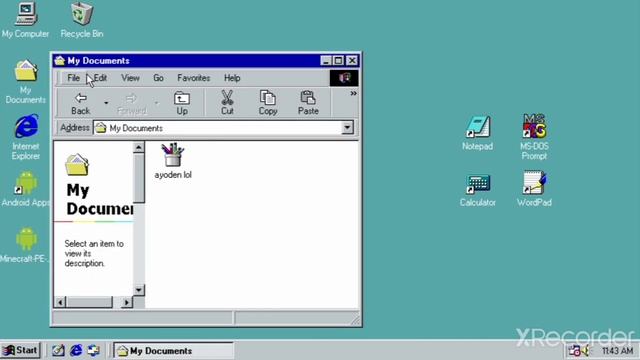The width and height of the screenshot is (640, 360).
Task: Open the Help menu
Action: tap(232, 78)
